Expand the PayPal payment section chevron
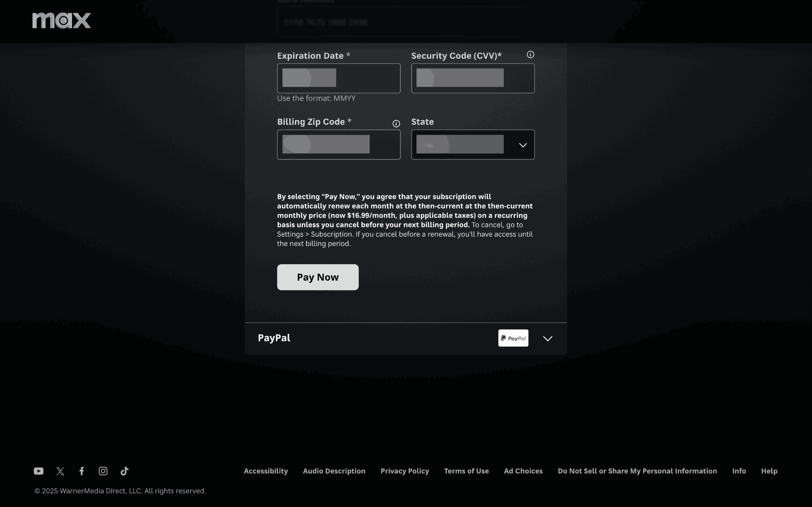 (548, 339)
